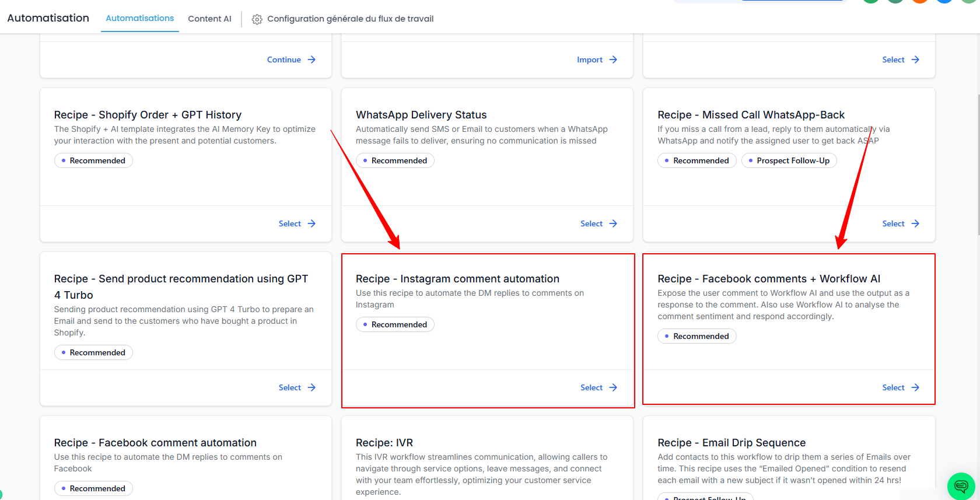Click description 'Automatically send SMS or Email to customers...'
This screenshot has width=980, height=500.
pos(482,135)
